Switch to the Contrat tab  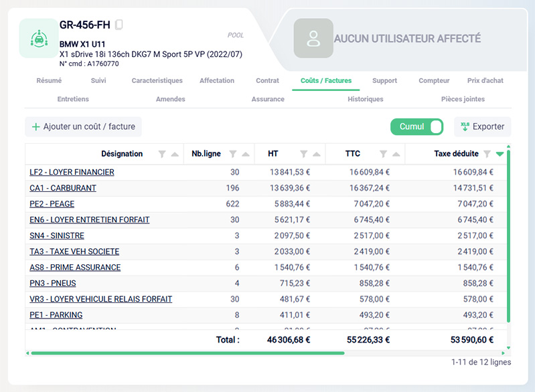click(x=268, y=81)
